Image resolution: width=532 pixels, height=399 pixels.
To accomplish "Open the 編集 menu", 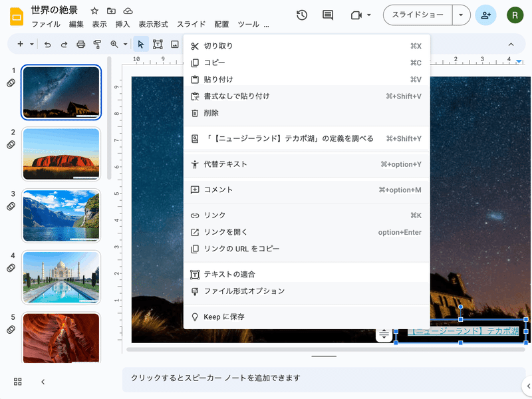I will click(76, 25).
